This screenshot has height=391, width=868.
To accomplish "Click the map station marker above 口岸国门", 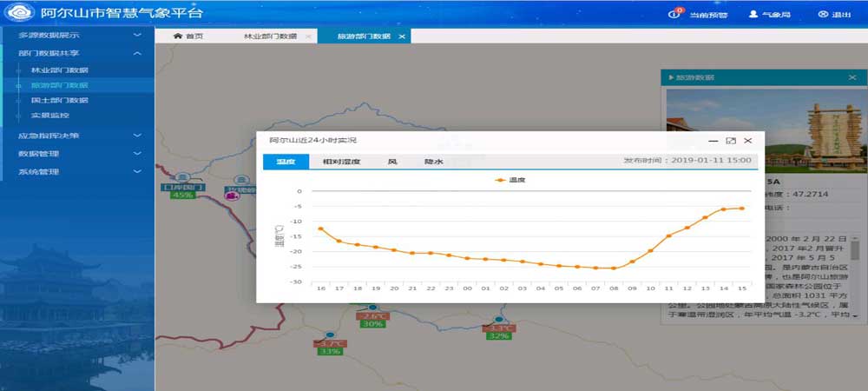I will pyautogui.click(x=182, y=176).
